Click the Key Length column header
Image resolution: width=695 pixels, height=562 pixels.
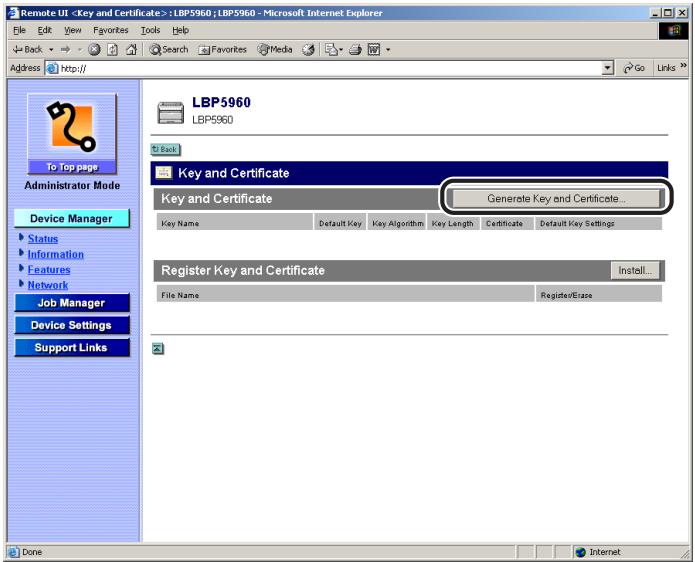453,223
